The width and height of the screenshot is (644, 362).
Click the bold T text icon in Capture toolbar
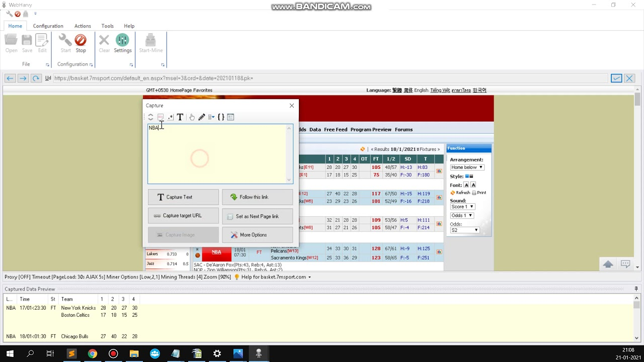point(180,117)
